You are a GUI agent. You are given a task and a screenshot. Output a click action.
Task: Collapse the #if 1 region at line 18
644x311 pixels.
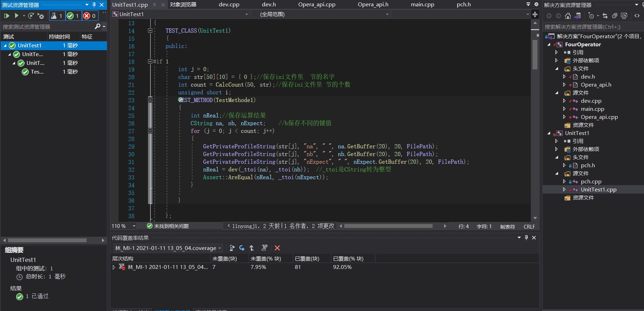(x=150, y=61)
